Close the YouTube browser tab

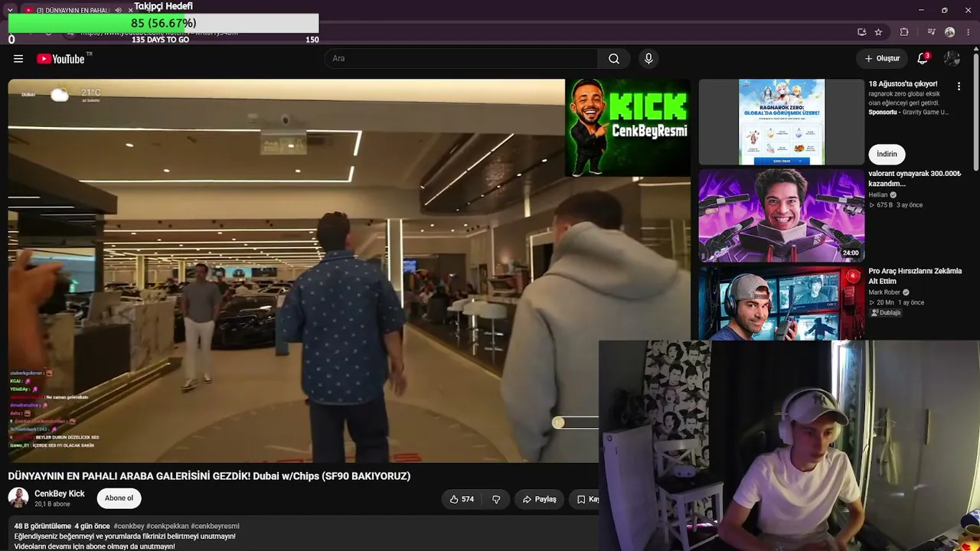tap(130, 10)
